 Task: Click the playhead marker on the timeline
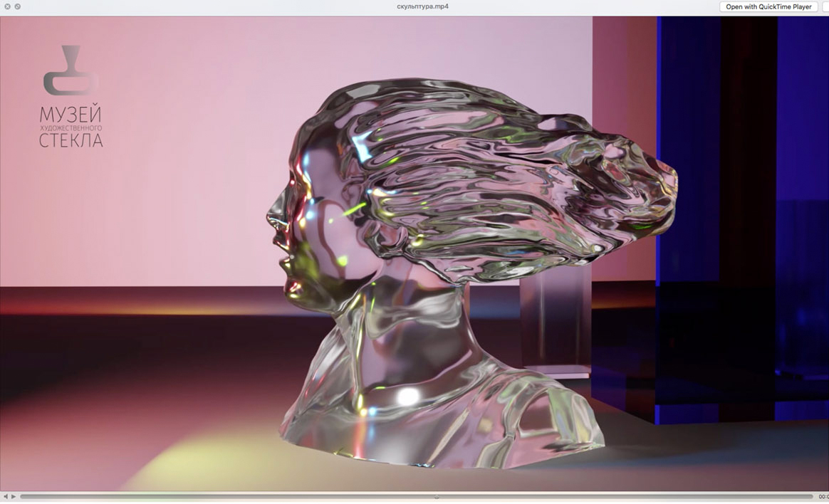click(437, 496)
